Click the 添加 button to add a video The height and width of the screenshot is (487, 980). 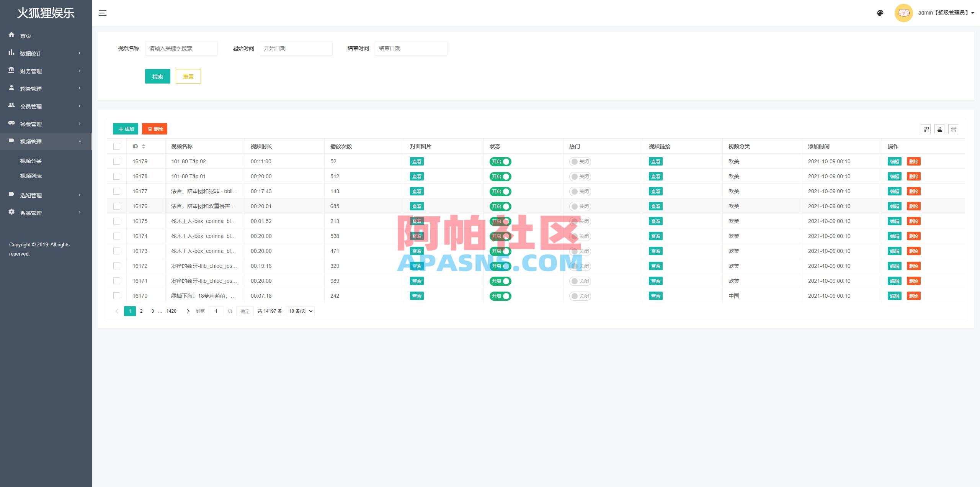(125, 129)
